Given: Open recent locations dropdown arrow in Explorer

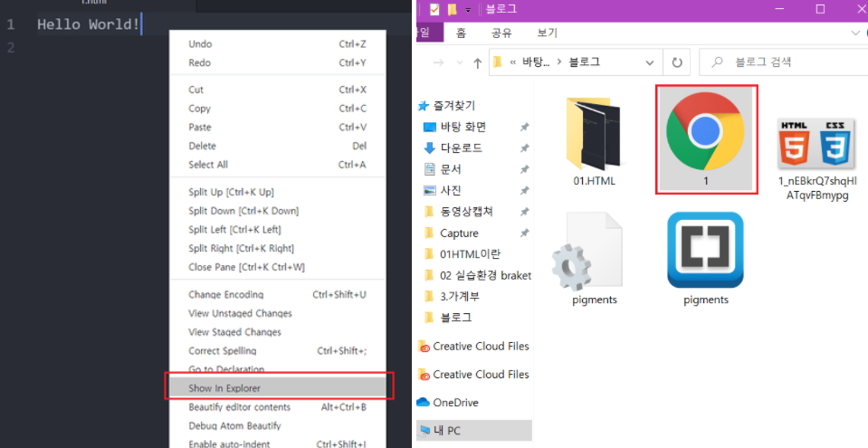Looking at the screenshot, I should (460, 62).
